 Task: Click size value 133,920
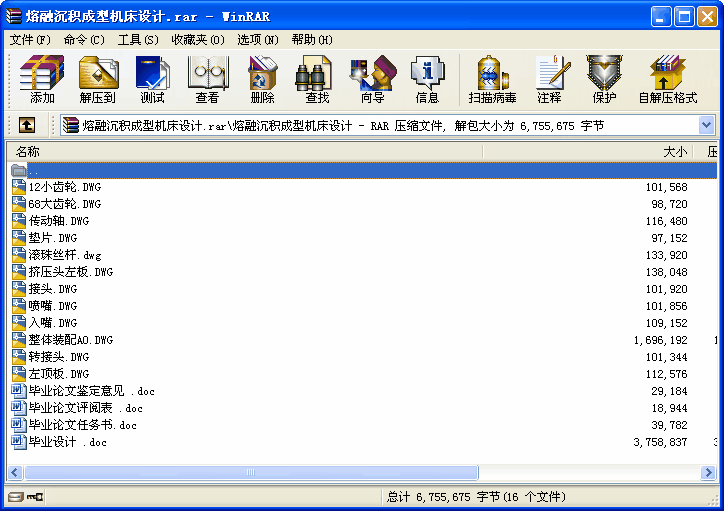tap(666, 255)
